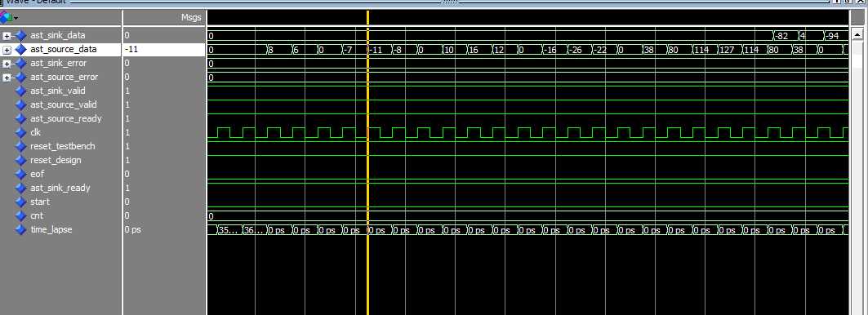Click the diamond icon next to ast_sink_valid
The height and width of the screenshot is (315, 868).
click(x=21, y=91)
